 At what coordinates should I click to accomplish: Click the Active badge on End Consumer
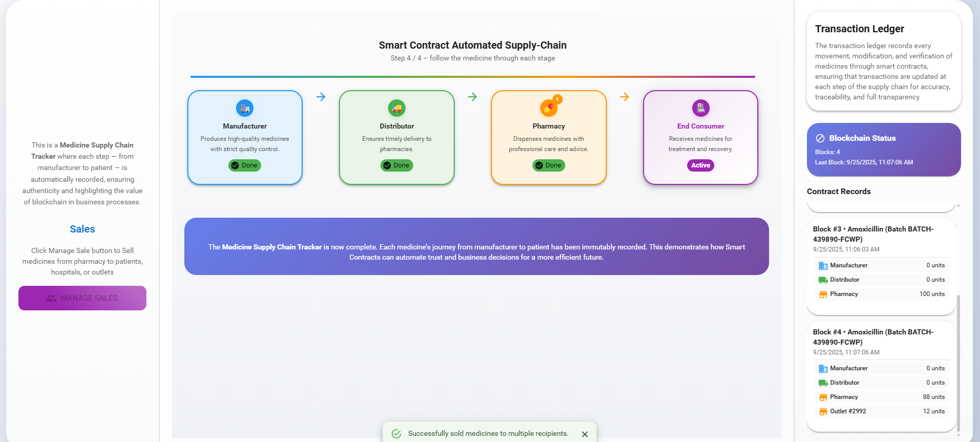700,165
